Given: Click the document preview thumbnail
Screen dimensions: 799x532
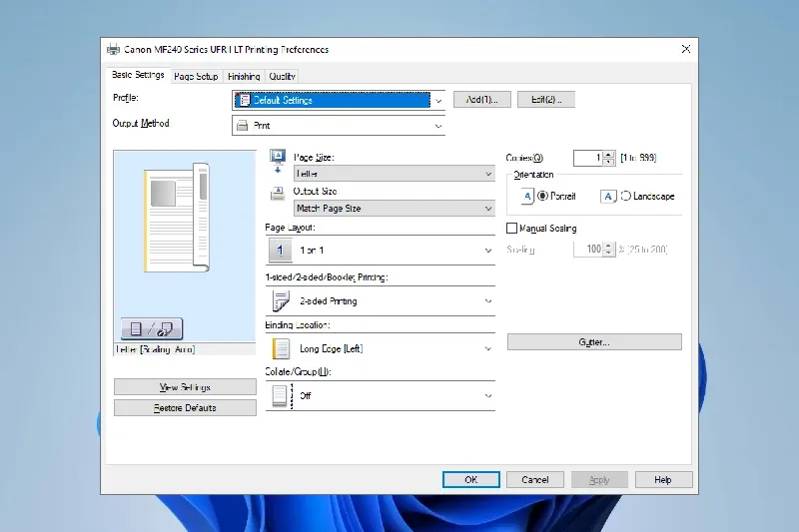Looking at the screenshot, I should point(177,218).
